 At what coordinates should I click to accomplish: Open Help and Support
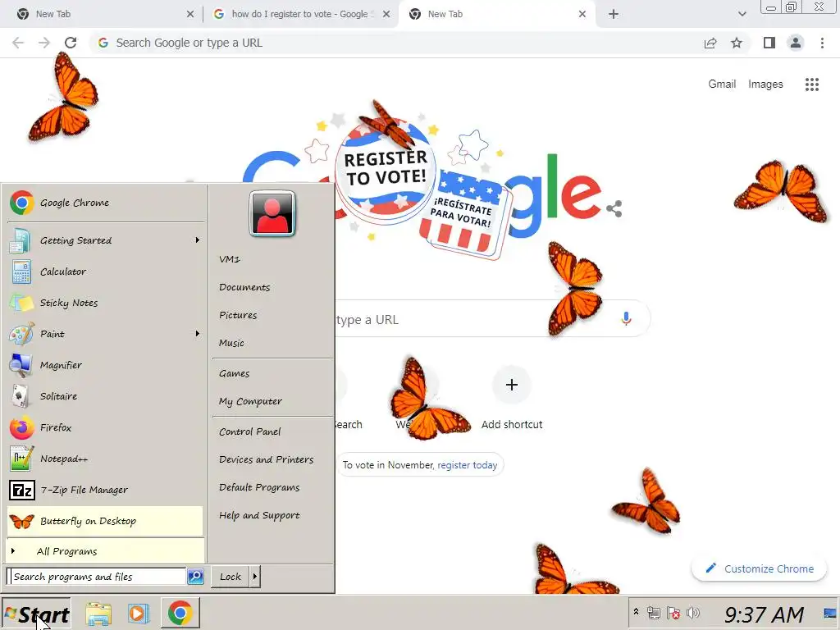259,515
